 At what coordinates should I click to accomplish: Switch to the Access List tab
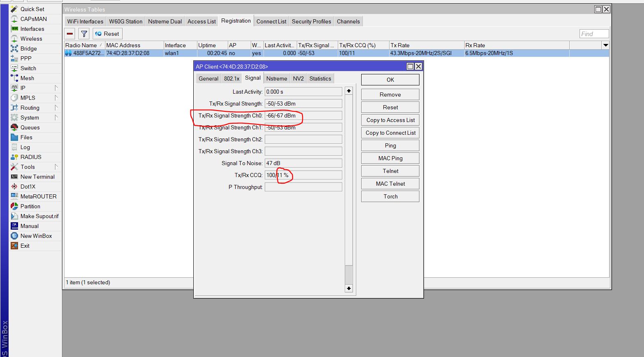pyautogui.click(x=202, y=21)
